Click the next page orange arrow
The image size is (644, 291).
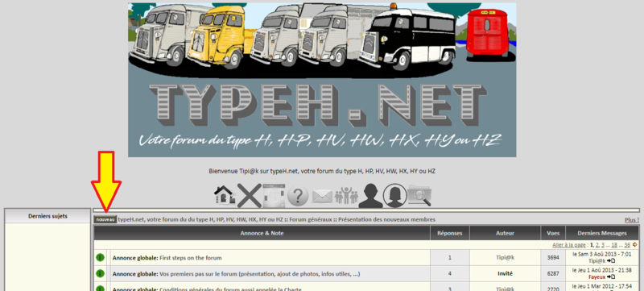(635, 244)
